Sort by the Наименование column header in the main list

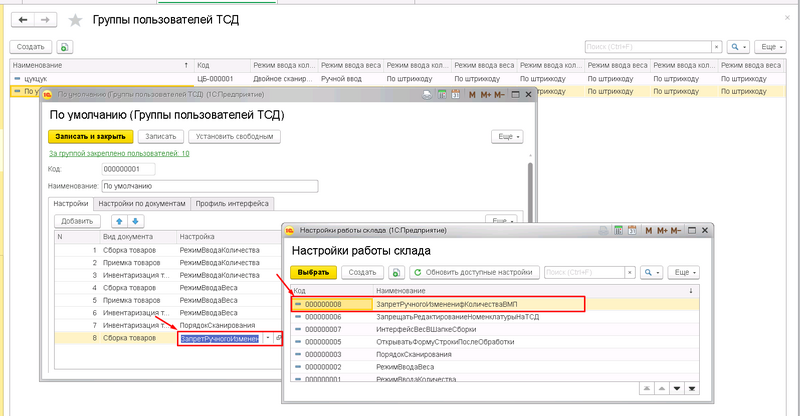pos(101,65)
